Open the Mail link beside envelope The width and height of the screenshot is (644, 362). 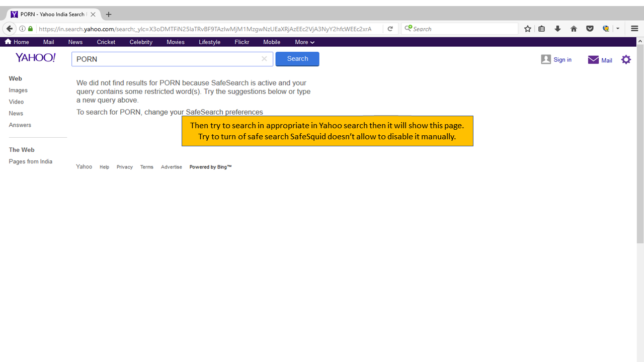pyautogui.click(x=607, y=60)
